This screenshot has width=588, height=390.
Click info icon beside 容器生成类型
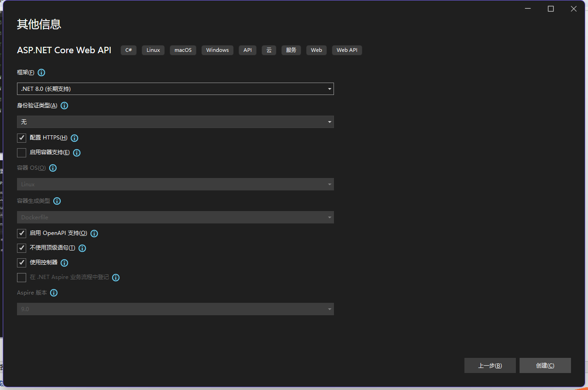click(x=57, y=201)
